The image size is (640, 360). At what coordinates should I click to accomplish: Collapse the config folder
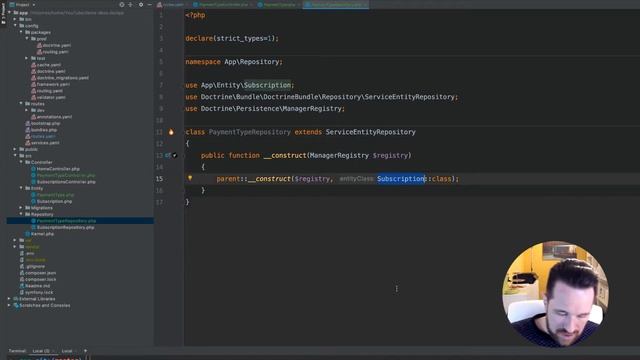16,26
